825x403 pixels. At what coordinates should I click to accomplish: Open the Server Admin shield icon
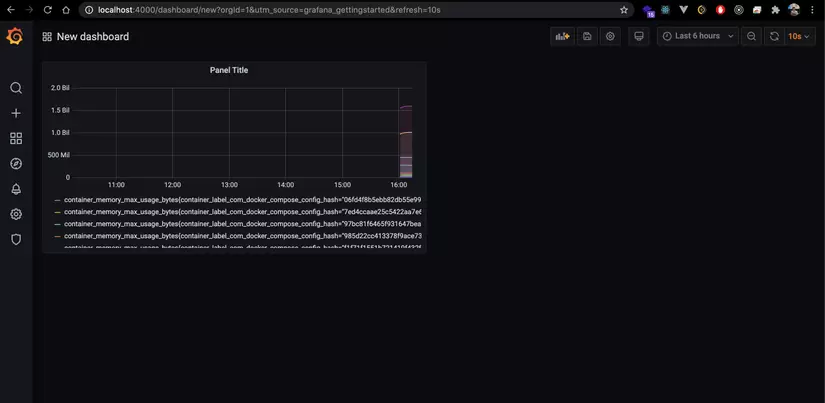point(16,239)
